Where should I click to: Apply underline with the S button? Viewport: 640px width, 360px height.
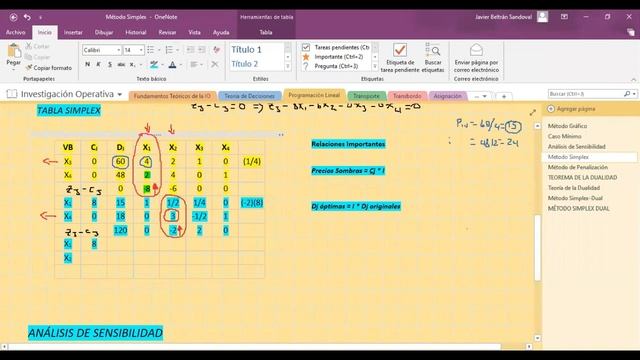click(110, 64)
